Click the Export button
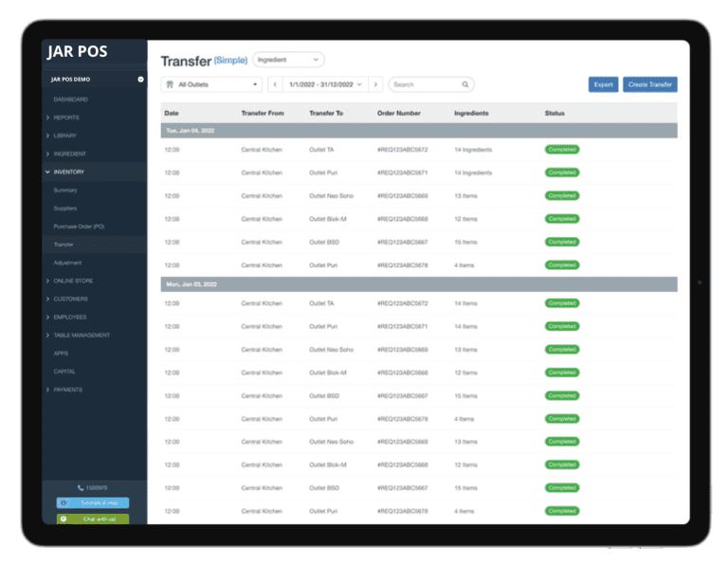The height and width of the screenshot is (563, 728). (603, 84)
